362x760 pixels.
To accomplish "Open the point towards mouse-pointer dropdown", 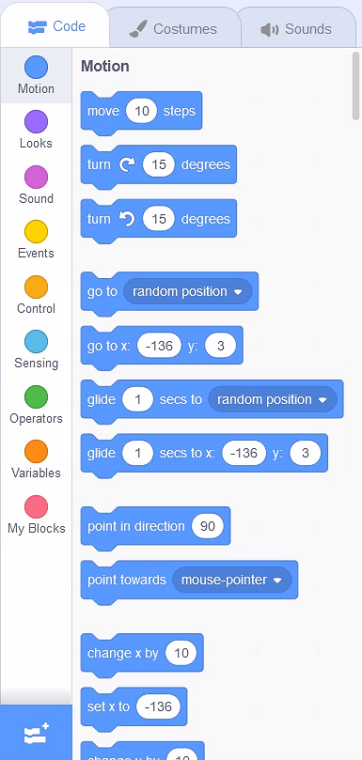I will pyautogui.click(x=232, y=580).
